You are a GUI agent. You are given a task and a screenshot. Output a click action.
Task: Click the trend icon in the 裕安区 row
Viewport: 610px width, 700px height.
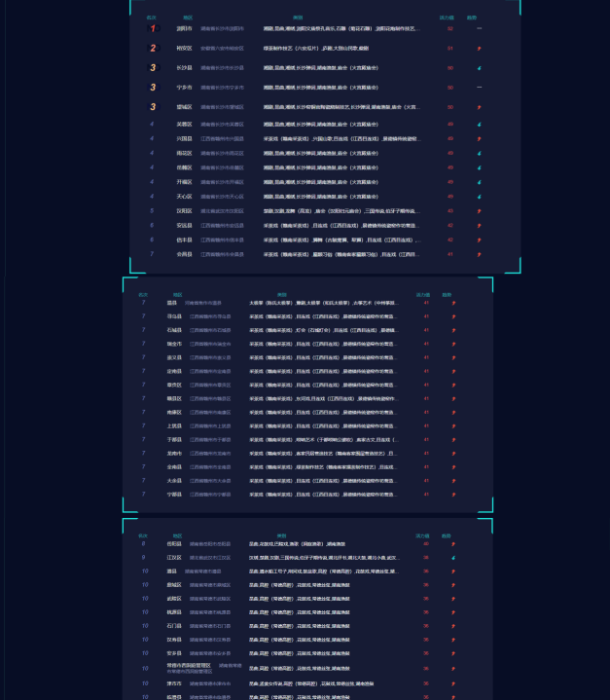click(479, 48)
